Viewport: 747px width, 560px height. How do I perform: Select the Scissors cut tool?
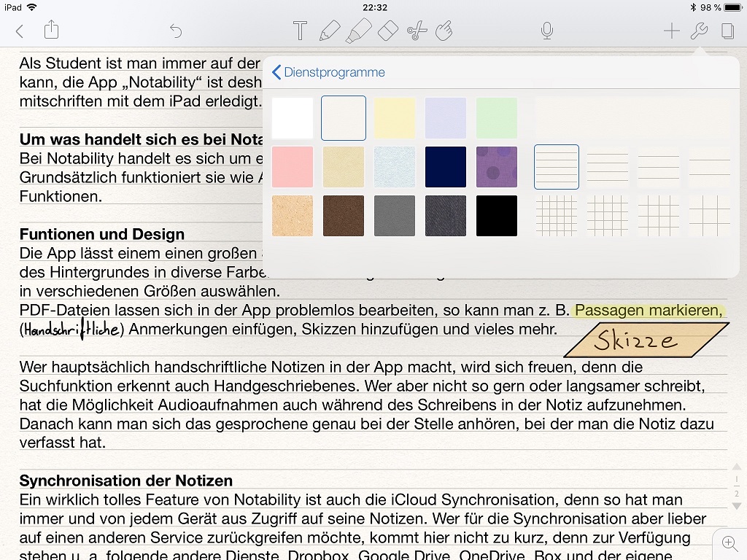pyautogui.click(x=417, y=31)
